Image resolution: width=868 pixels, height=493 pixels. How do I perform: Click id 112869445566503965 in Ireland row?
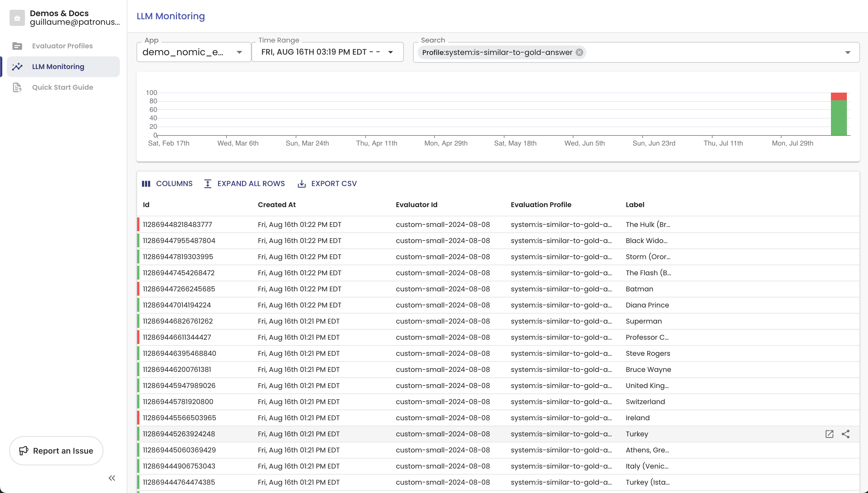(x=179, y=417)
